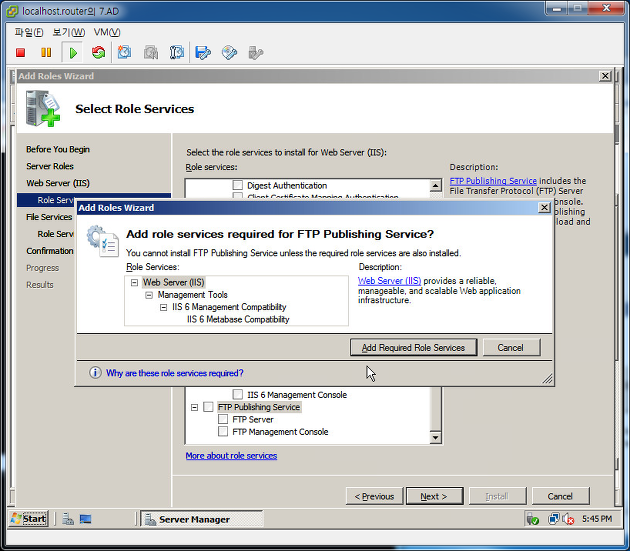Open the snapshot manager icon

pyautogui.click(x=177, y=53)
